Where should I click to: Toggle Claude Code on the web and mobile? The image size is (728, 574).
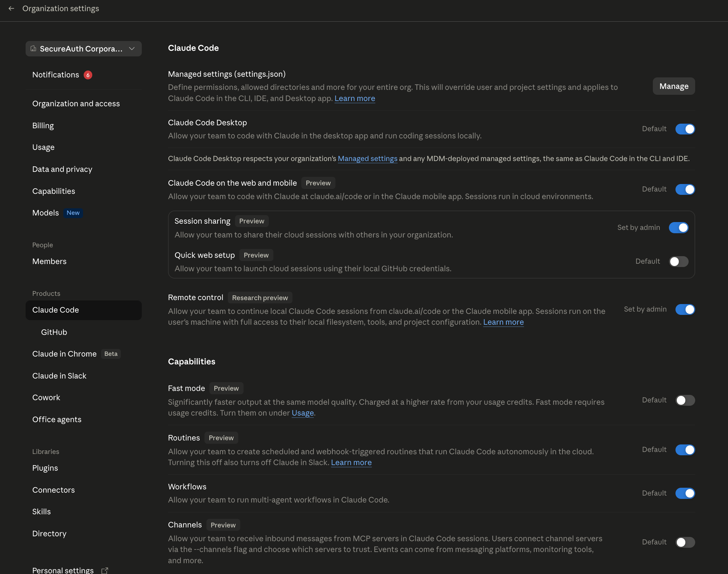coord(685,190)
